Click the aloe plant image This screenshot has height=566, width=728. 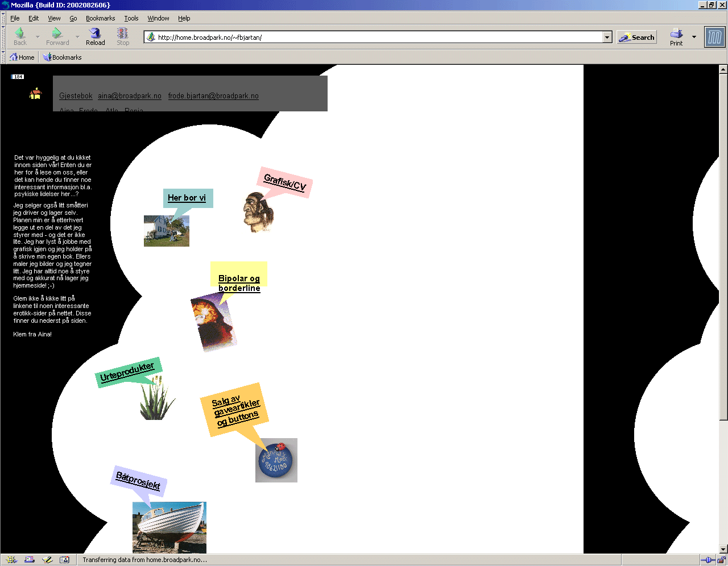click(x=157, y=399)
